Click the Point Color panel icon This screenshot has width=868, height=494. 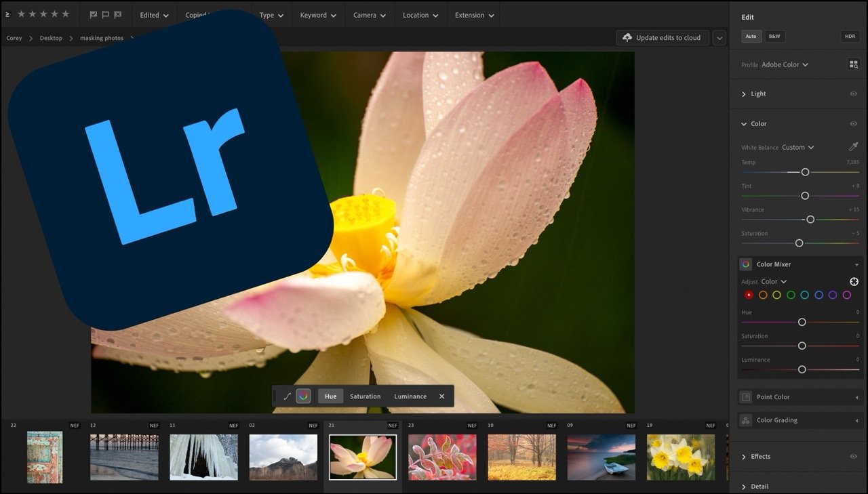[x=746, y=397]
